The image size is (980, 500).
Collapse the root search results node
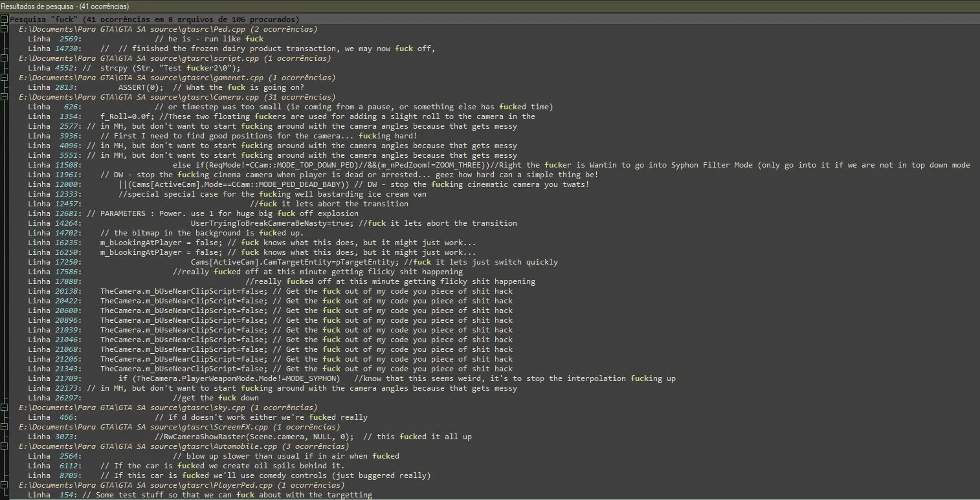tap(5, 19)
